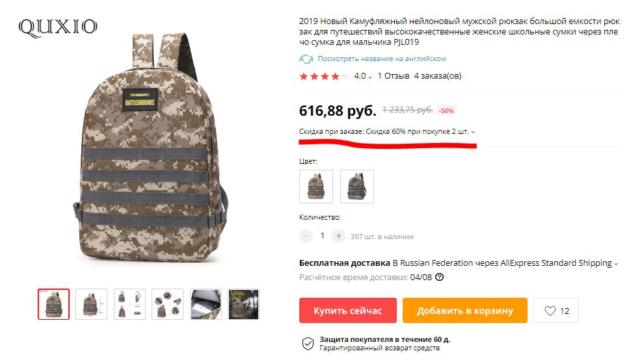Viewport: 631px width, 364px height.
Task: View the thumbnail showing the backpack interior
Action: click(x=206, y=304)
